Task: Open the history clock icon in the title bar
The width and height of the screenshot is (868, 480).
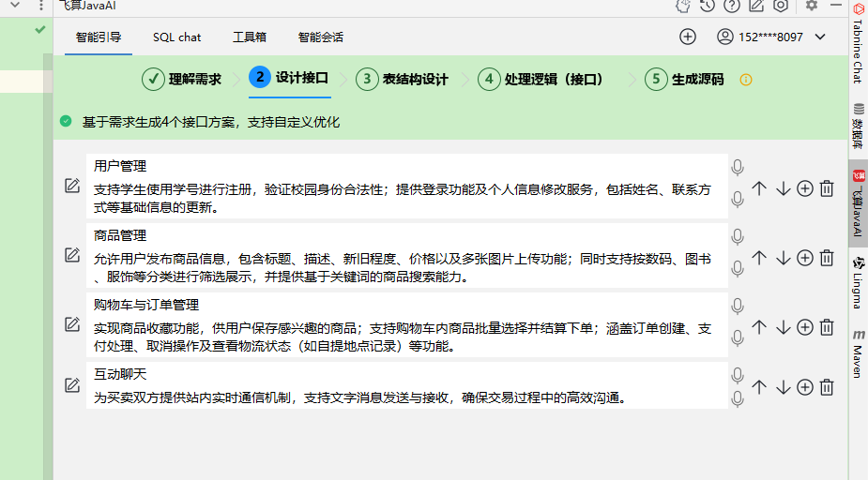Action: 707,6
